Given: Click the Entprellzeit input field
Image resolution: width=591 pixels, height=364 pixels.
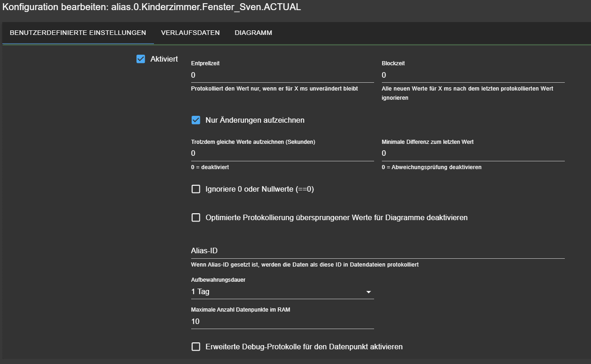Looking at the screenshot, I should pos(282,75).
